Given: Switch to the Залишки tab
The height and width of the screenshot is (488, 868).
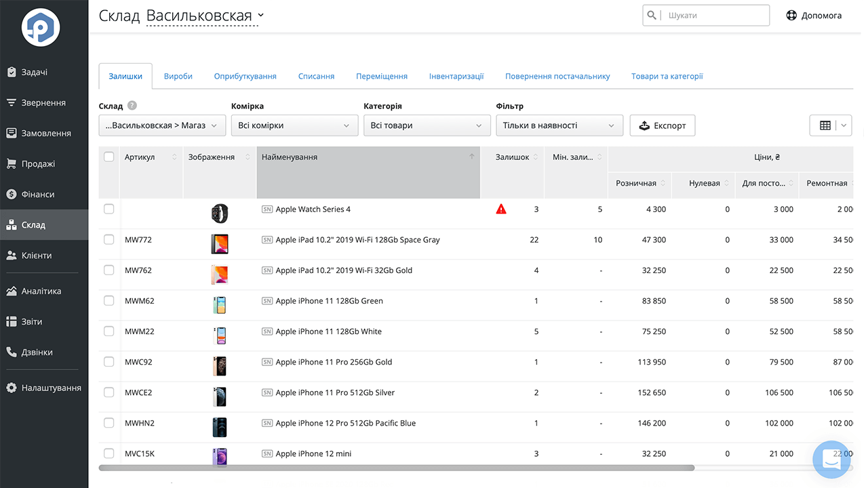Looking at the screenshot, I should [x=125, y=76].
